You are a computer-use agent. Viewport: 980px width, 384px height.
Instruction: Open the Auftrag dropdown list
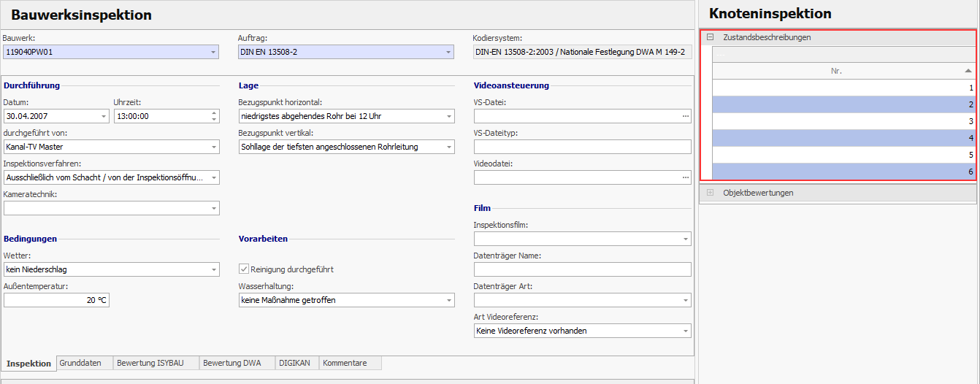[x=448, y=53]
